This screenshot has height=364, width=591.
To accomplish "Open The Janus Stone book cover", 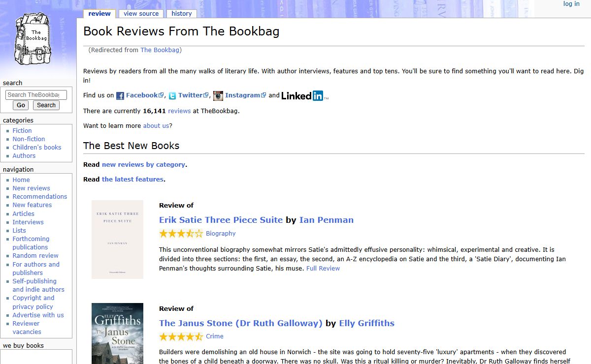I will [117, 334].
